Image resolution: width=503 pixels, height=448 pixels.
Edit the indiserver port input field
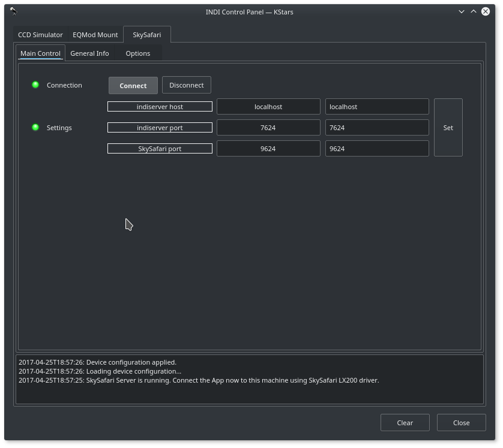[x=377, y=128]
